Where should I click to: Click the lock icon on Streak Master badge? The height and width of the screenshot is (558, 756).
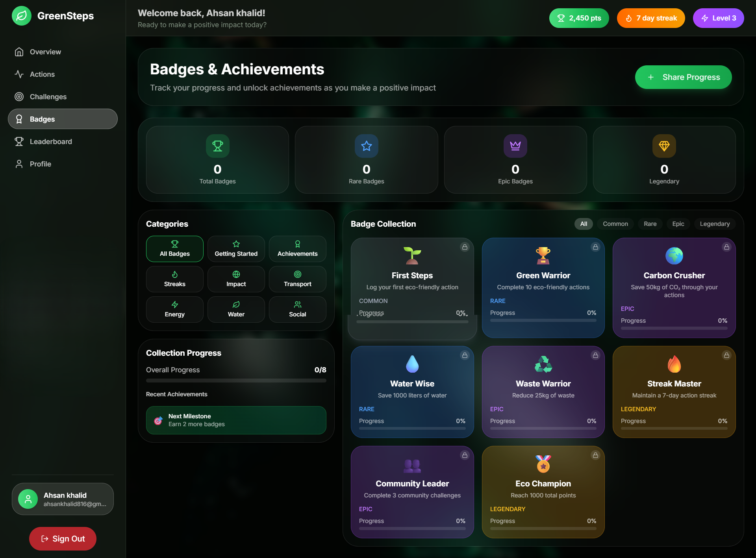(x=726, y=355)
